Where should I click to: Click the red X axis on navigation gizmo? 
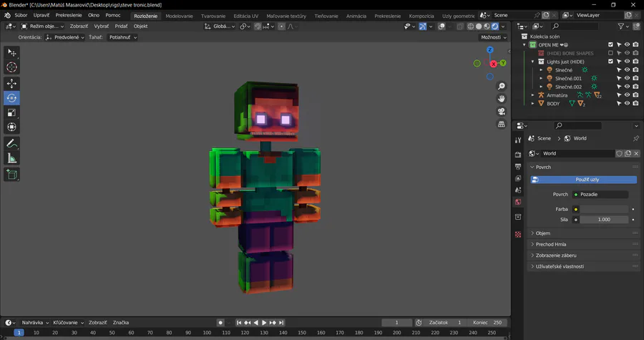pyautogui.click(x=493, y=64)
